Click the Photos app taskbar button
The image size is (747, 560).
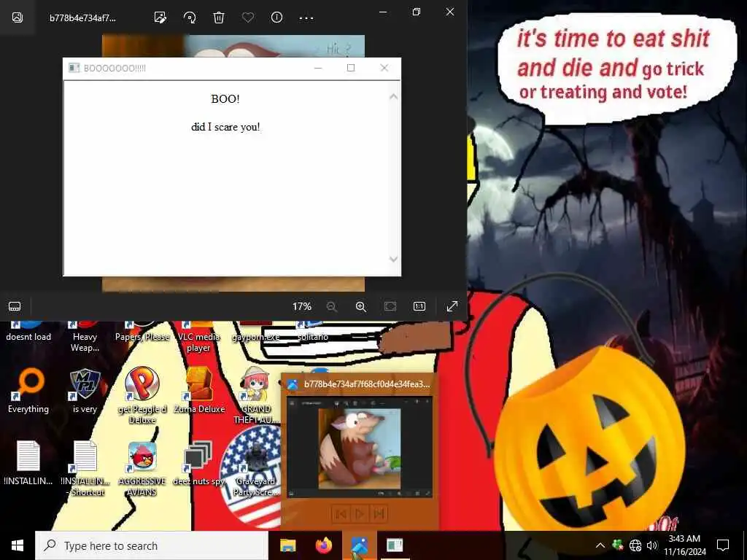click(360, 545)
